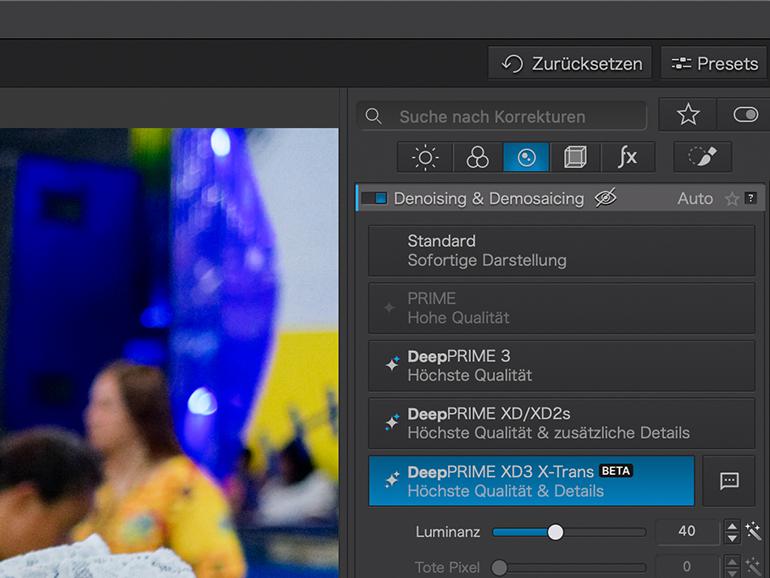Click the sparkle icon beside DeepPRIME XD3 X-Trans
Screen dimensions: 770x578
392,479
